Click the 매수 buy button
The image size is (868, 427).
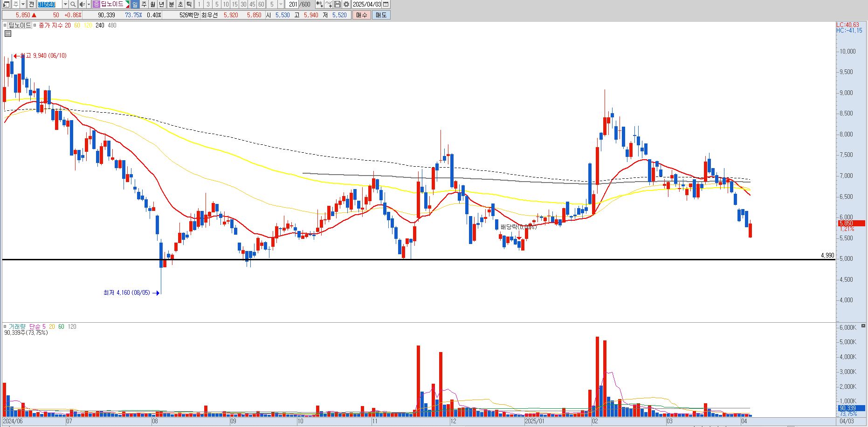[361, 15]
